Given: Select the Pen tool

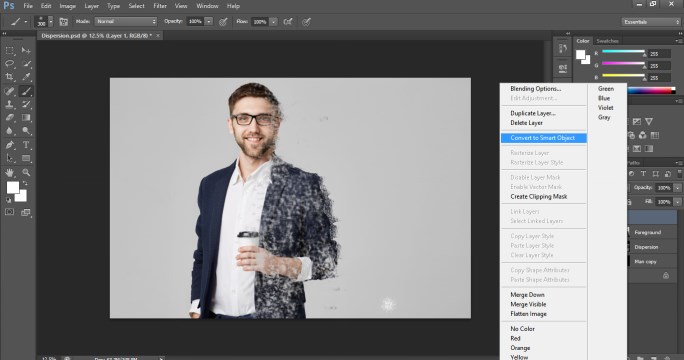Looking at the screenshot, I should coord(10,145).
